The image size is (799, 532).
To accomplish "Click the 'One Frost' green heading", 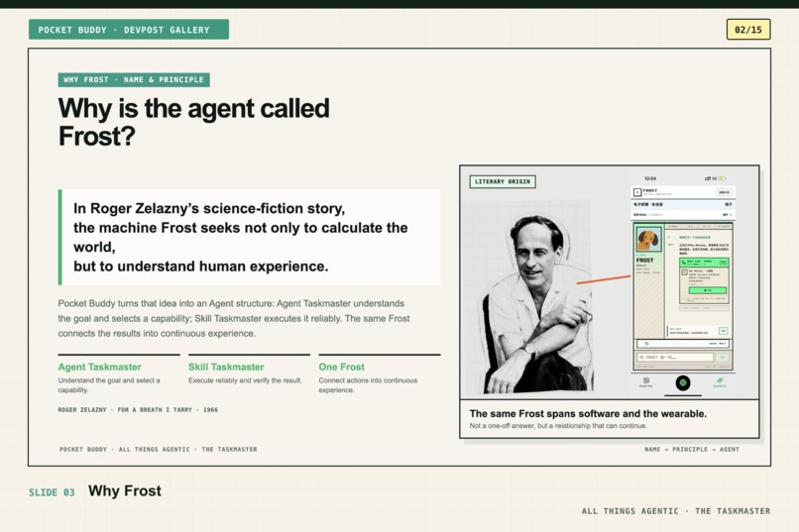I will click(341, 368).
